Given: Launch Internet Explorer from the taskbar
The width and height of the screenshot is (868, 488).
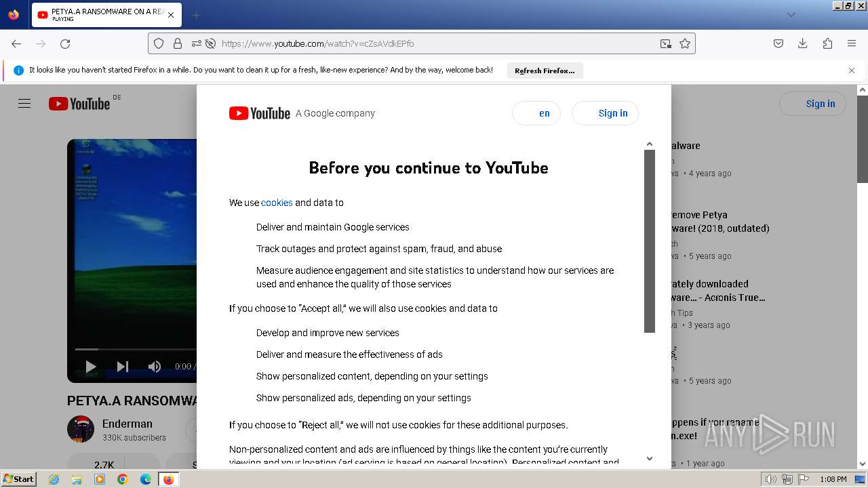Looking at the screenshot, I should [x=54, y=479].
